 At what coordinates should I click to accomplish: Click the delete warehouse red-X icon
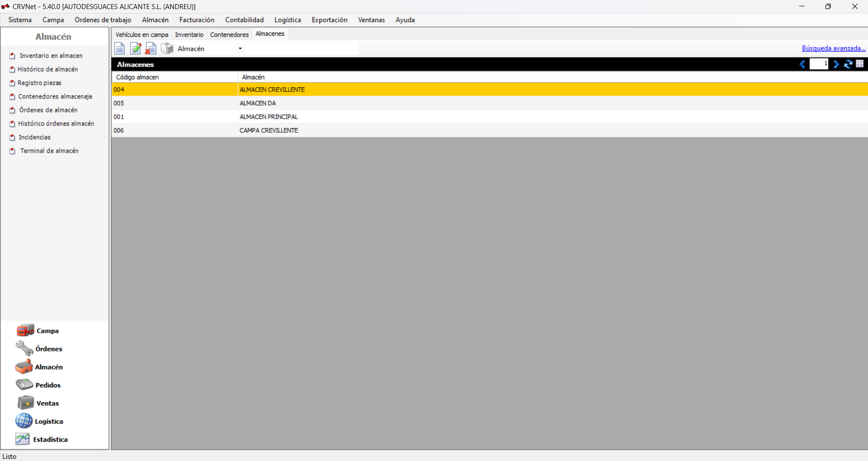151,48
